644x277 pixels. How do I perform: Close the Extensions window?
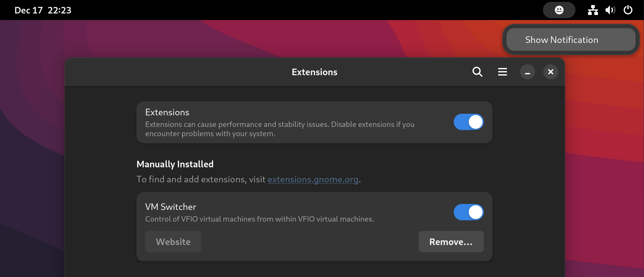click(550, 72)
